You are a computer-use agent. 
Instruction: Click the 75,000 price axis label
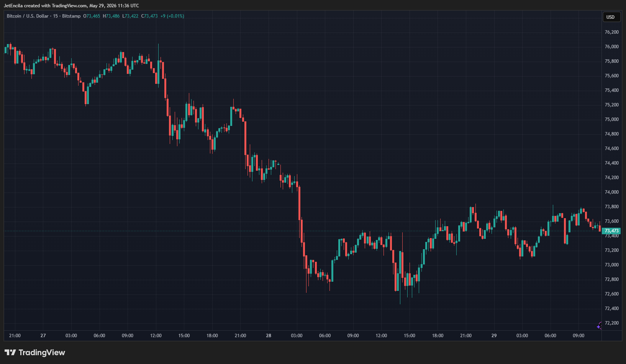(x=611, y=119)
